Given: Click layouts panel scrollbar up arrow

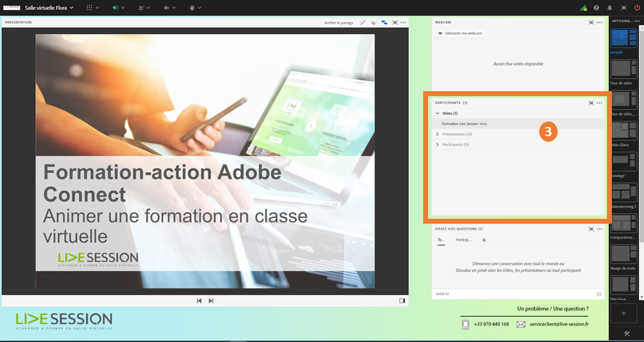Looking at the screenshot, I should coord(642,28).
